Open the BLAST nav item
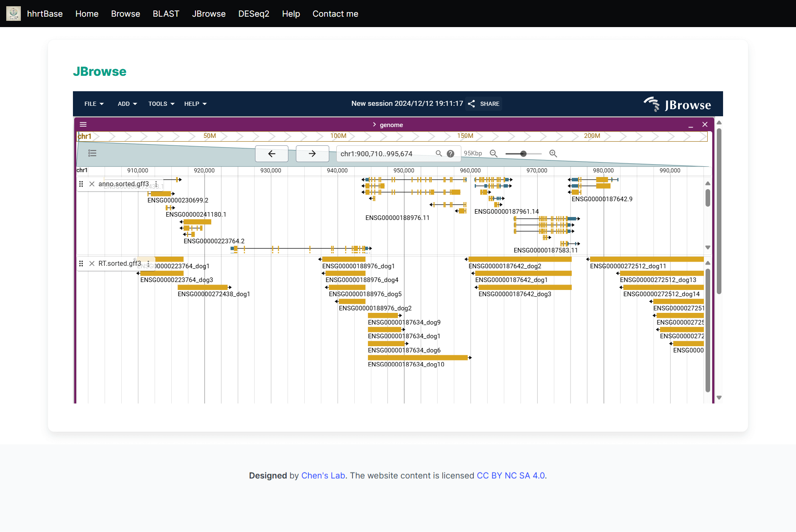Image resolution: width=796 pixels, height=532 pixels. coord(166,14)
